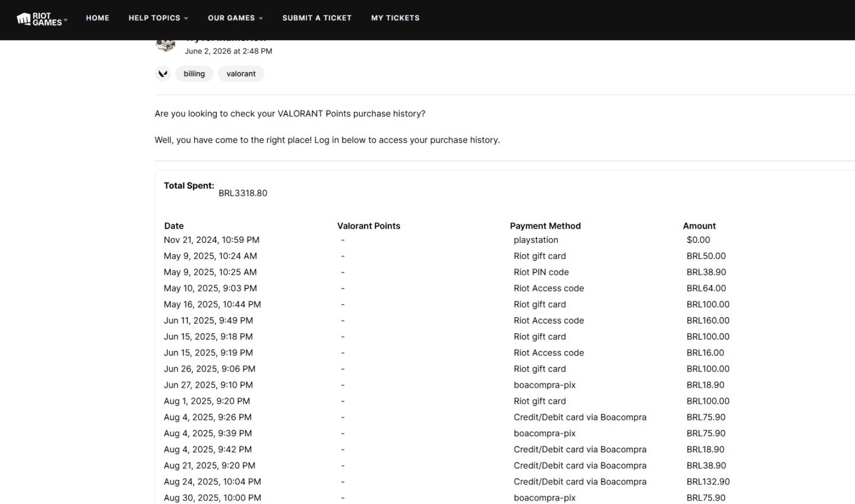Viewport: 855px width, 504px height.
Task: Expand the OUR GAMES menu
Action: 235,18
